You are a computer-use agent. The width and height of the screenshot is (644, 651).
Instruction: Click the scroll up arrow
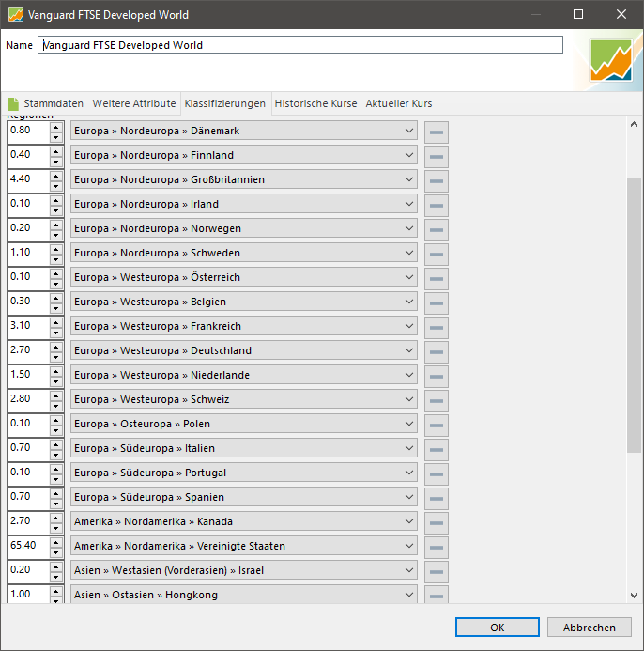[x=634, y=124]
